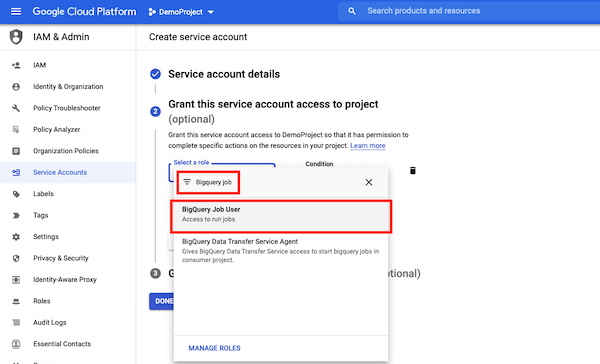The height and width of the screenshot is (364, 600).
Task: Open Privacy & Security in sidebar
Action: pyautogui.click(x=60, y=258)
